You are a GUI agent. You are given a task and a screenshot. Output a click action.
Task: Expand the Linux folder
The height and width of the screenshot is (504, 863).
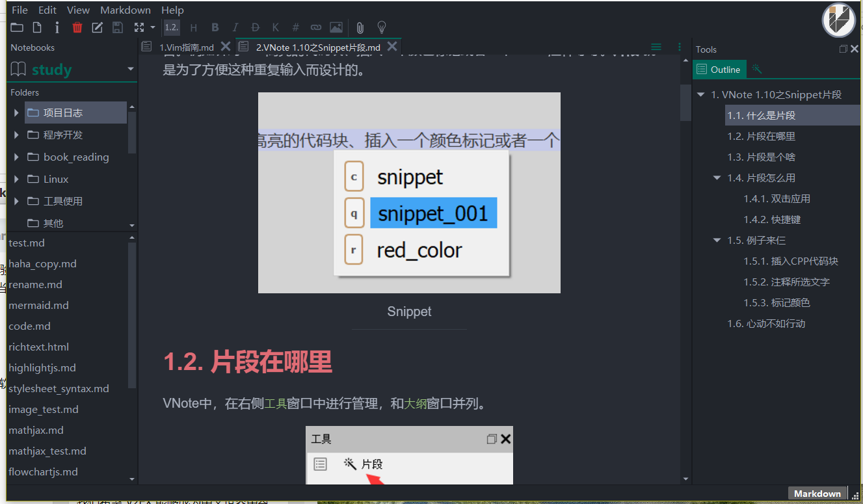pos(16,179)
